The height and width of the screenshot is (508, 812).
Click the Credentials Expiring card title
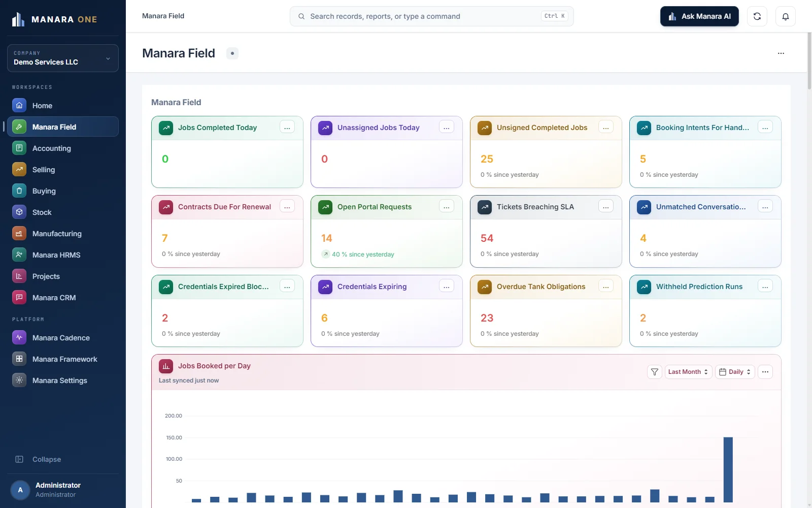372,287
